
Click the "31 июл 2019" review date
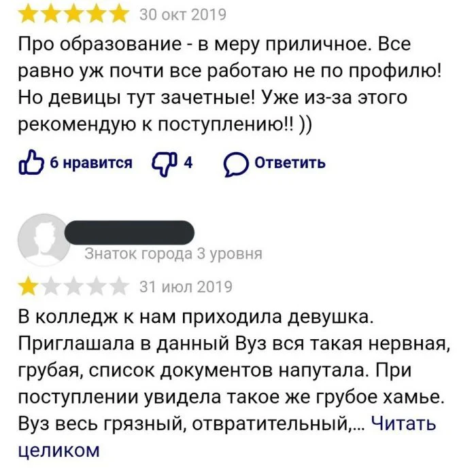point(186,287)
